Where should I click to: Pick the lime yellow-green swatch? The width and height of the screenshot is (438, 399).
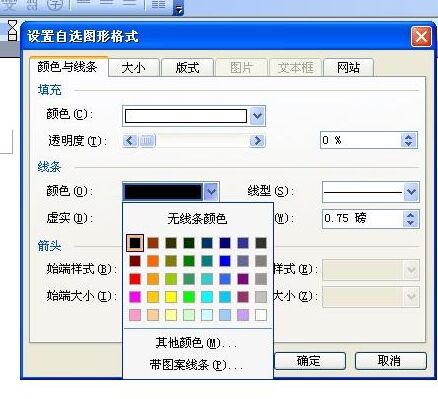coord(171,279)
